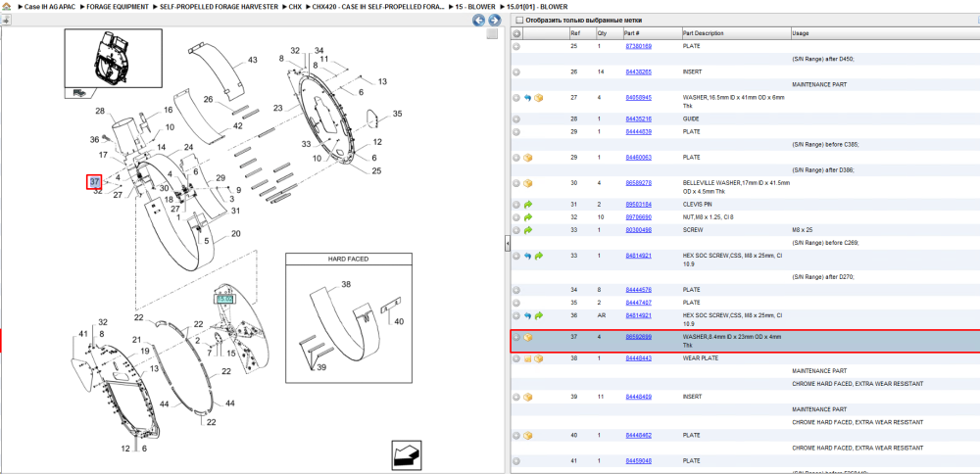Select callout 43 in the diagram
980x474 pixels.
253,61
